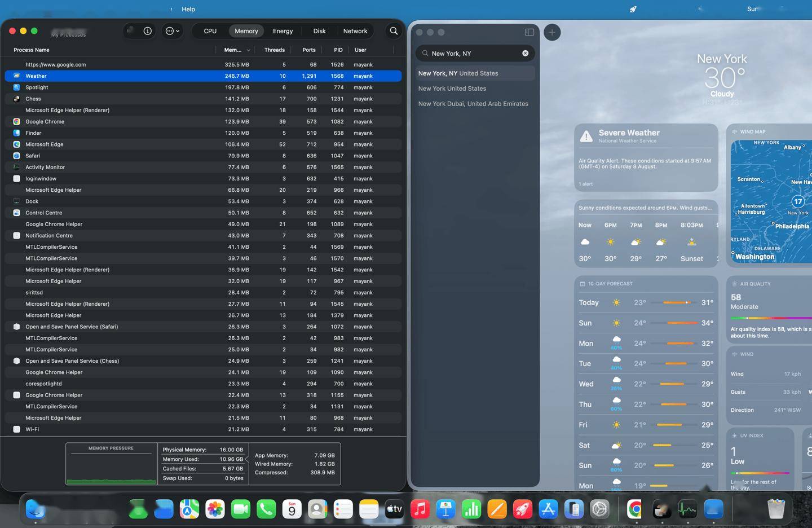Open Reminders from the Dock

click(x=343, y=509)
